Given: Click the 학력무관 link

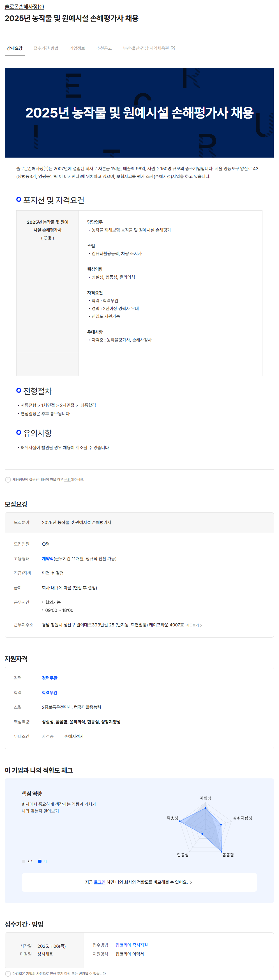Looking at the screenshot, I should click(49, 692).
